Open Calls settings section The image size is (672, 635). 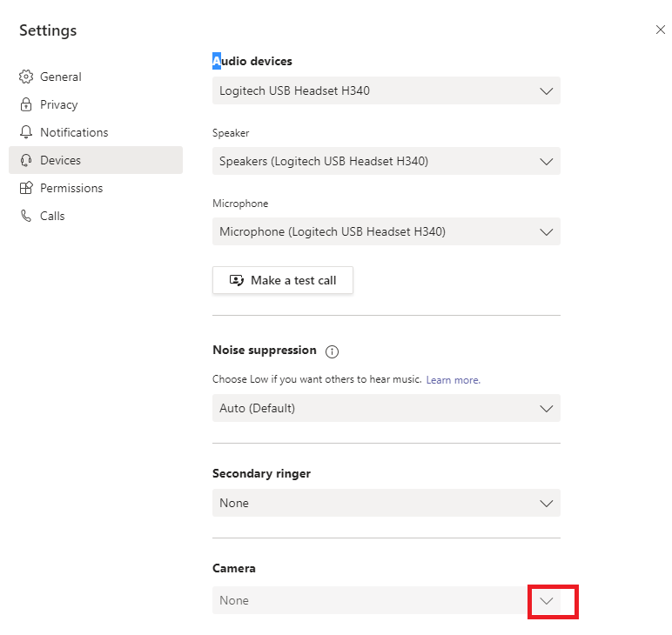(96, 216)
